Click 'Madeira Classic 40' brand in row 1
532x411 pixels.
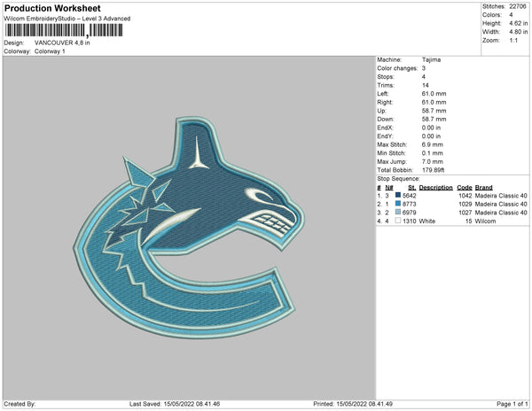(501, 196)
